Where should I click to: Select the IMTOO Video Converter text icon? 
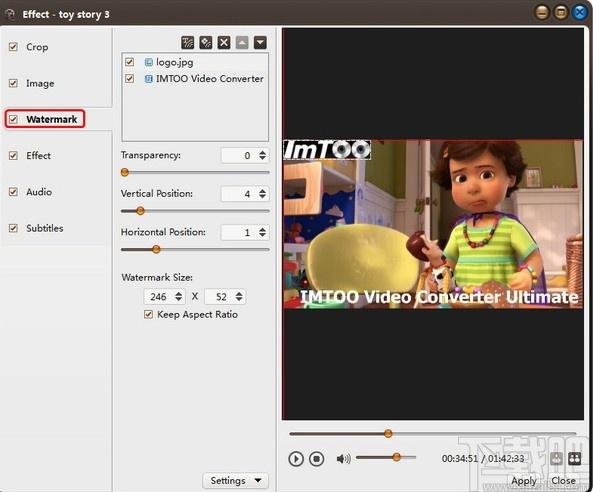[x=149, y=79]
